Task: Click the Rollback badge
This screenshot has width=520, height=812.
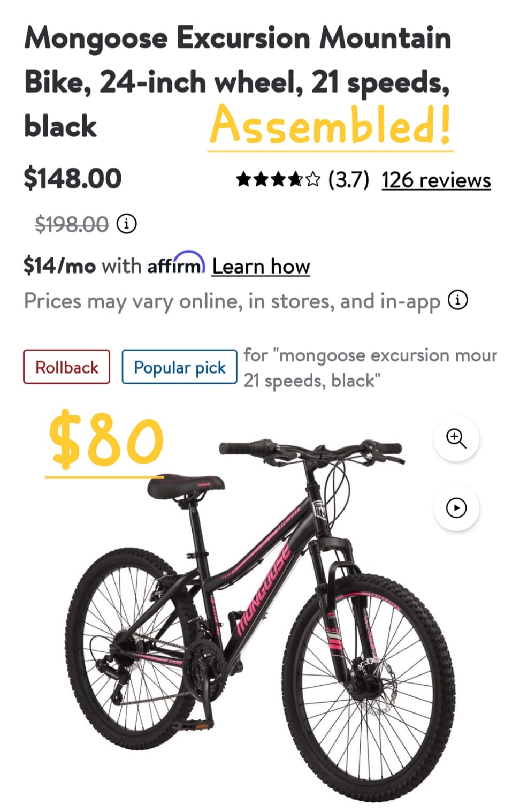Action: [67, 367]
